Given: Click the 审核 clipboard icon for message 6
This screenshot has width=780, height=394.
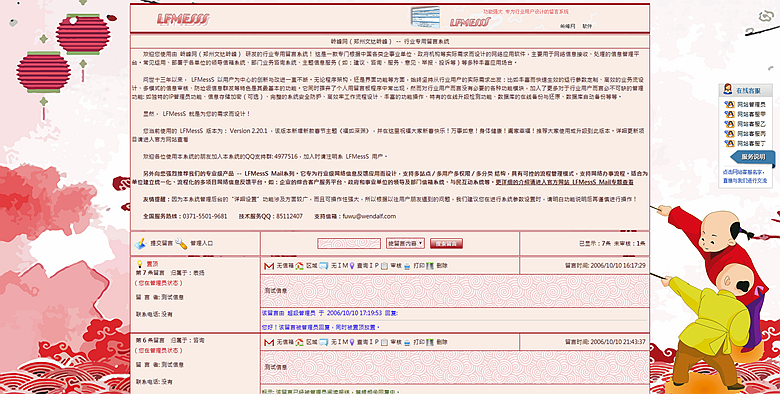Looking at the screenshot, I should pos(384,343).
